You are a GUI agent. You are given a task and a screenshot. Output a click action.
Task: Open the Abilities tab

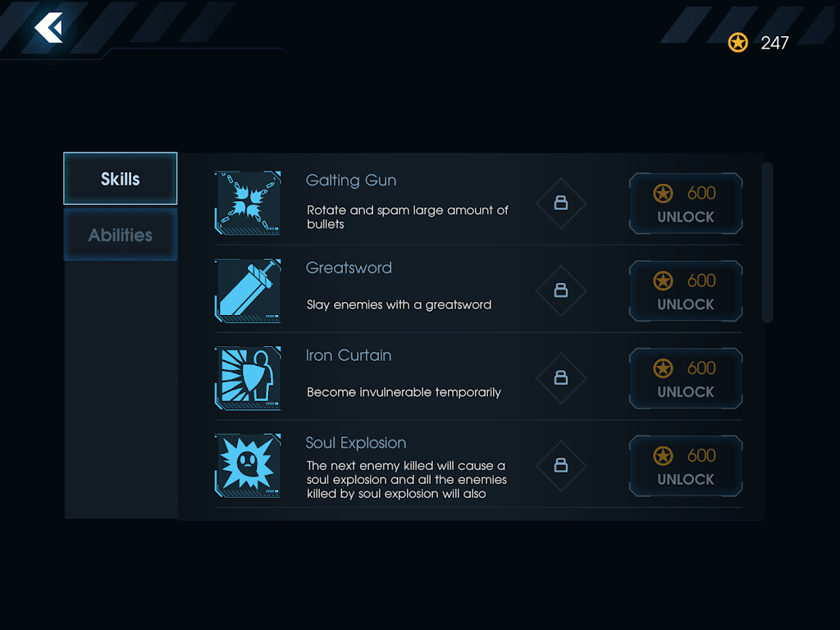[121, 235]
